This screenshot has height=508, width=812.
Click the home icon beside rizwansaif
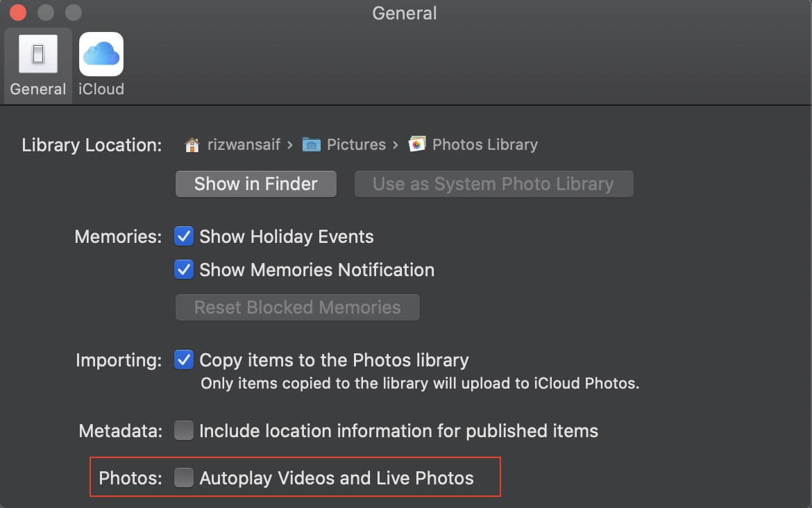coord(192,144)
